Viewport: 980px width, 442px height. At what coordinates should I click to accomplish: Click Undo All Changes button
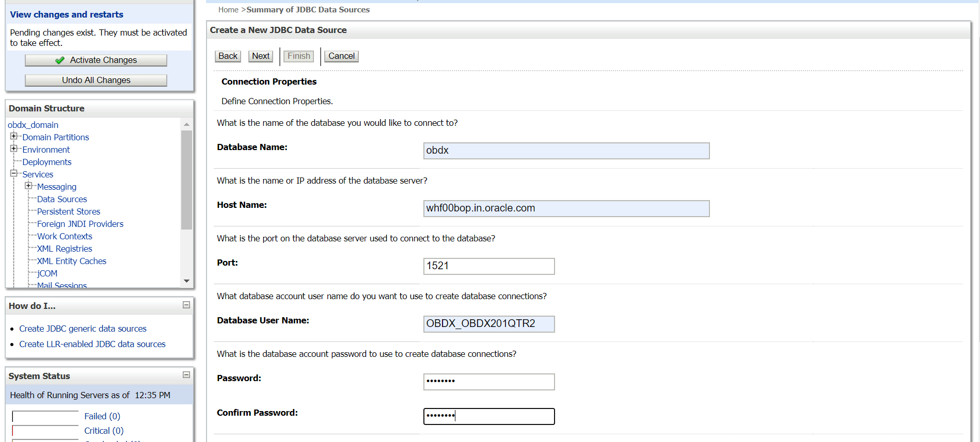pyautogui.click(x=96, y=80)
